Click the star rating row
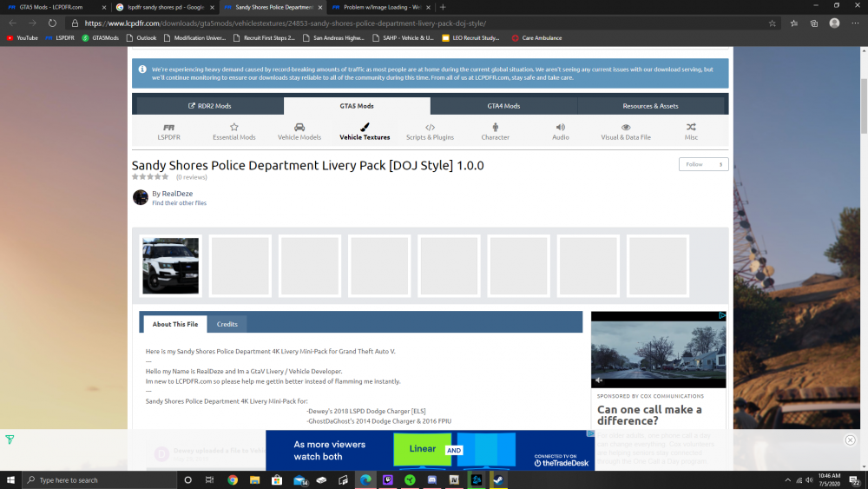This screenshot has width=868, height=489. pyautogui.click(x=150, y=177)
